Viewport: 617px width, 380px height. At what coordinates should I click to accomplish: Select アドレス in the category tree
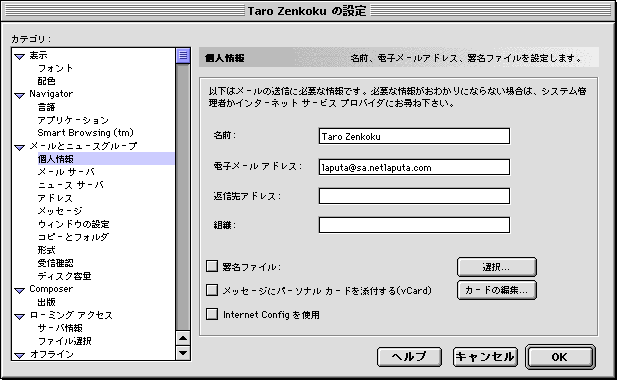click(55, 198)
